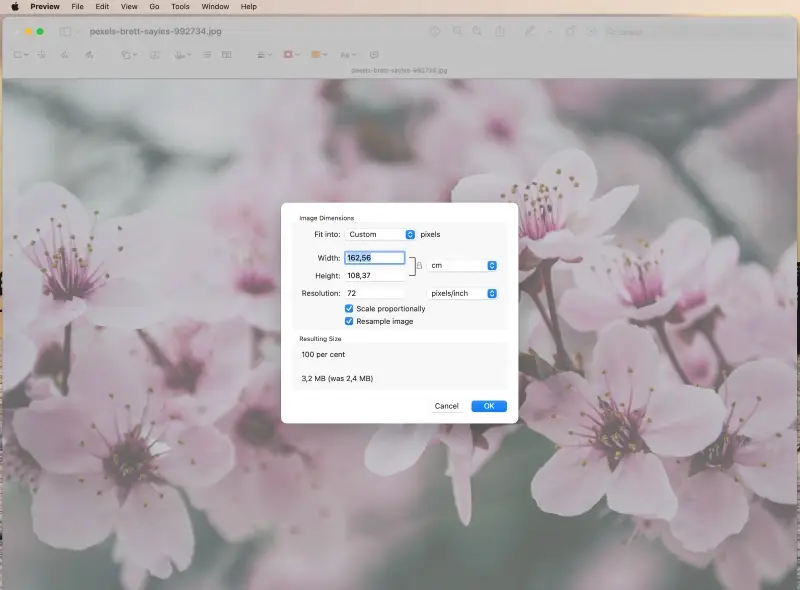Open the View menu
Image resolution: width=800 pixels, height=590 pixels.
click(x=129, y=7)
